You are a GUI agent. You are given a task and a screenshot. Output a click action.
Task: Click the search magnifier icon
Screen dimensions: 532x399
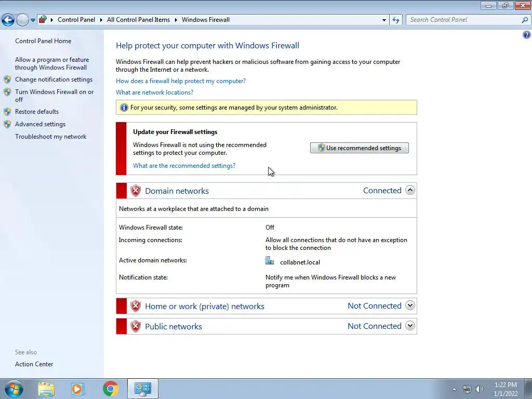[x=525, y=20]
